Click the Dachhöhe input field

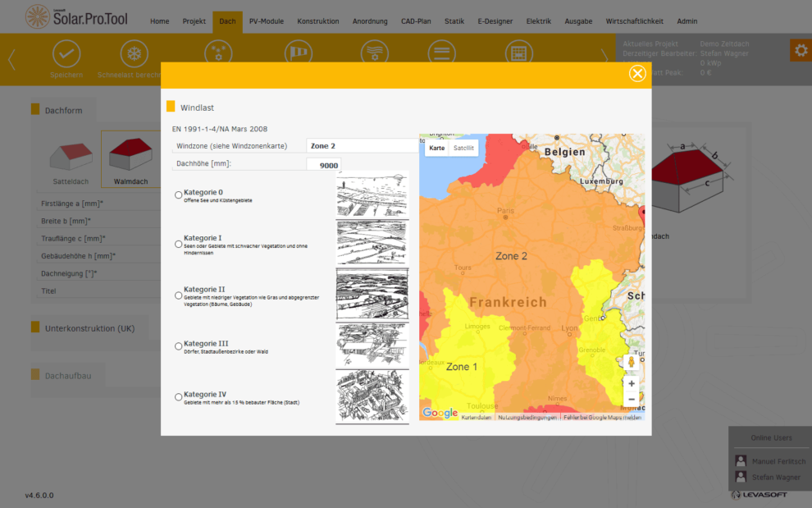[x=323, y=165]
